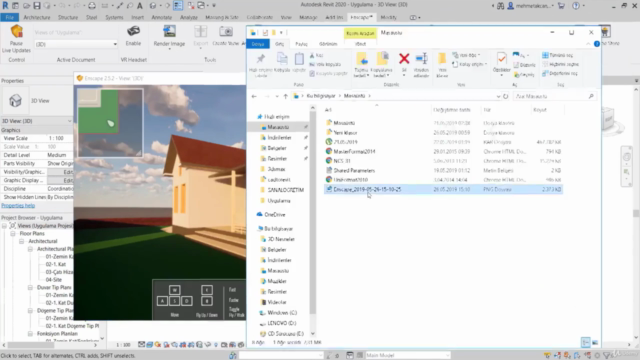
Task: Click Invert selection in Explorer ribbon
Action: tap(560, 73)
